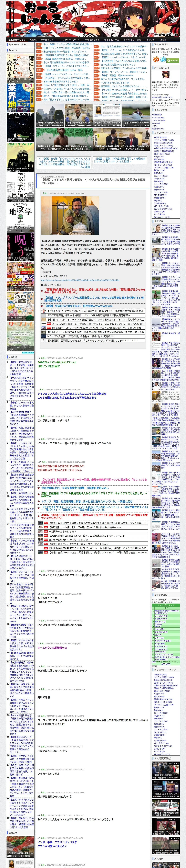
Task: Open the news.yahoo.co.jp source URL
Action: [80, 280]
